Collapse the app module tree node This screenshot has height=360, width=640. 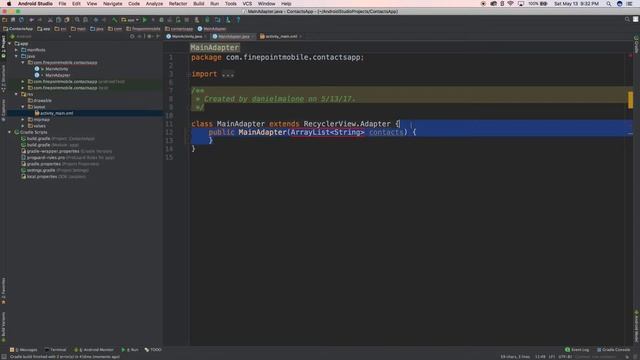point(10,43)
